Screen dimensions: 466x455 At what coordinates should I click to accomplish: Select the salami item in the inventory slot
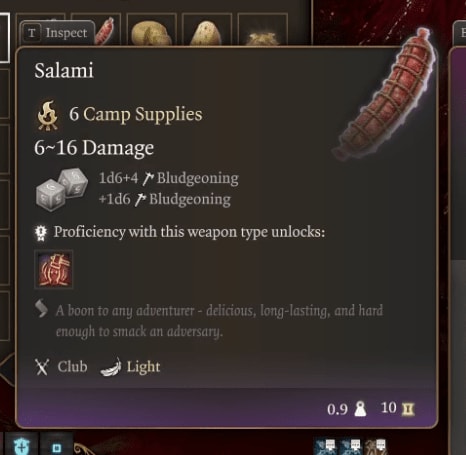click(104, 31)
